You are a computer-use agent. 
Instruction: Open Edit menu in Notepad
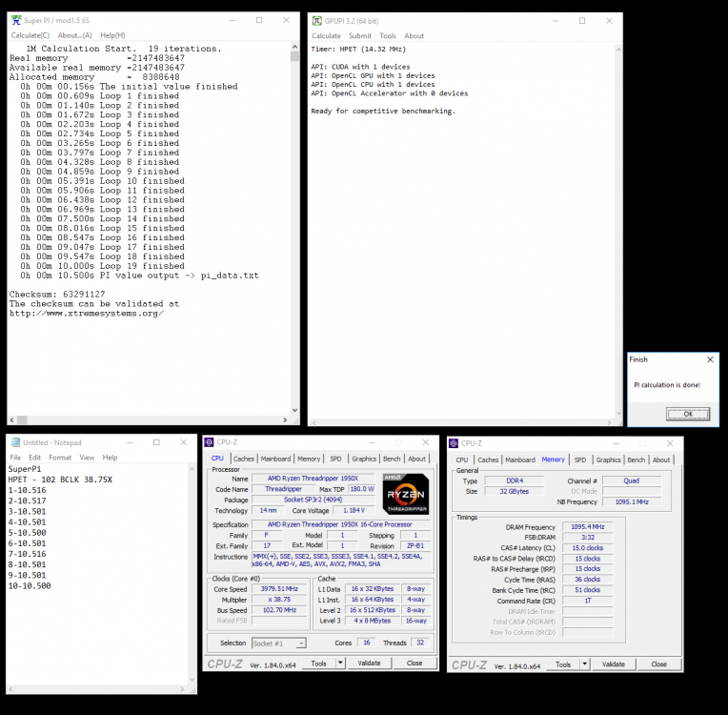point(35,458)
